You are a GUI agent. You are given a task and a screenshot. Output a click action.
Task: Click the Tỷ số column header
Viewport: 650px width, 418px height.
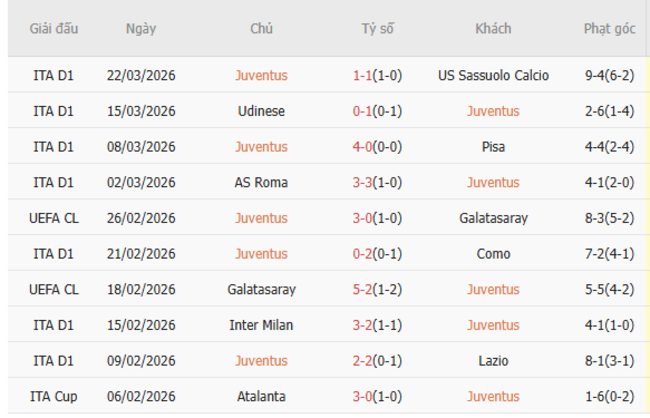point(377,29)
